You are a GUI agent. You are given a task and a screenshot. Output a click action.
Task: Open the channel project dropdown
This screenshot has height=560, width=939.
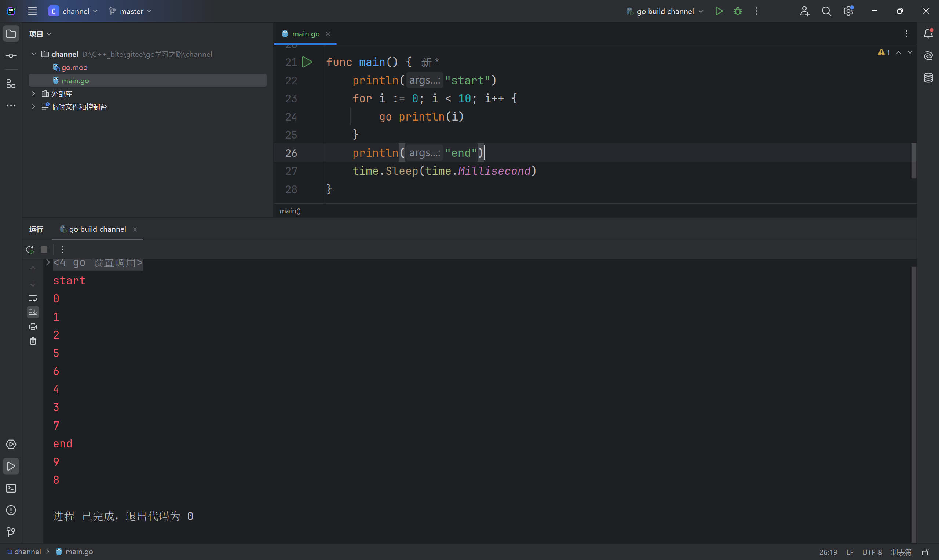coord(74,11)
